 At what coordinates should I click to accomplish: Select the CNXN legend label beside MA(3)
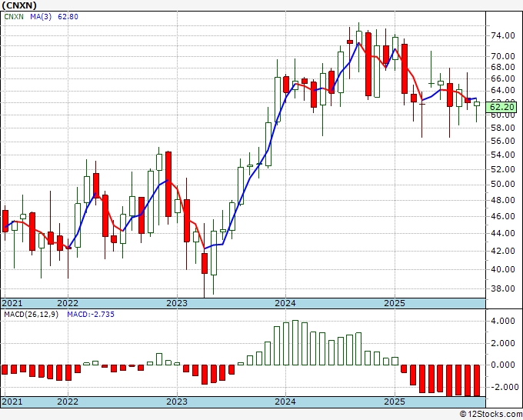(15, 16)
